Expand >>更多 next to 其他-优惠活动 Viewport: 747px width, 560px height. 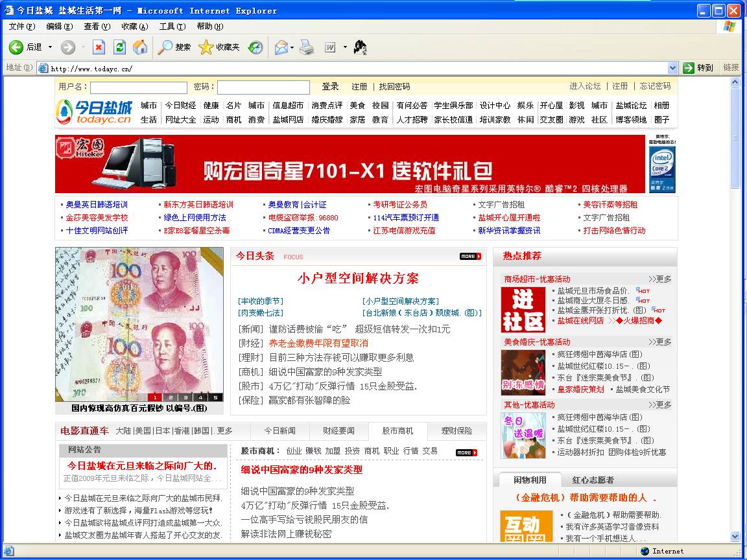tap(660, 404)
